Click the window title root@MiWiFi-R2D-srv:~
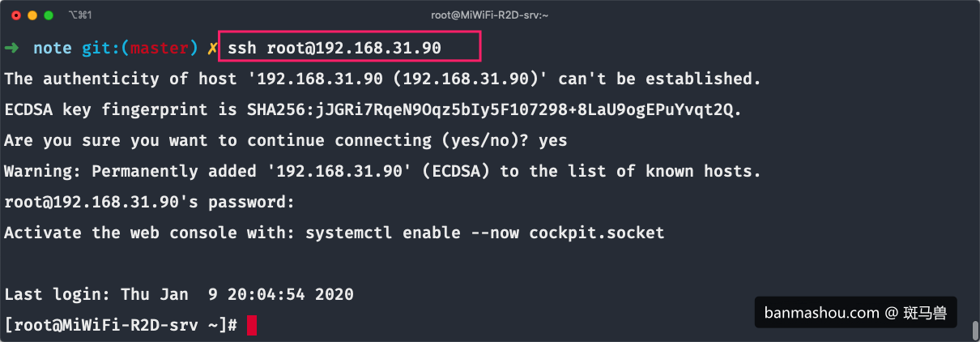Screen dimensions: 980x342 coord(489,15)
